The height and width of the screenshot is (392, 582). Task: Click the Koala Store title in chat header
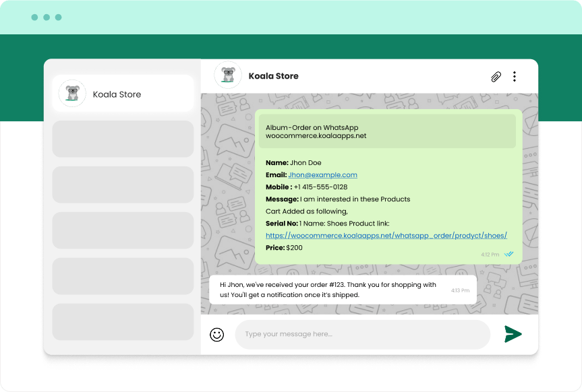pyautogui.click(x=273, y=76)
